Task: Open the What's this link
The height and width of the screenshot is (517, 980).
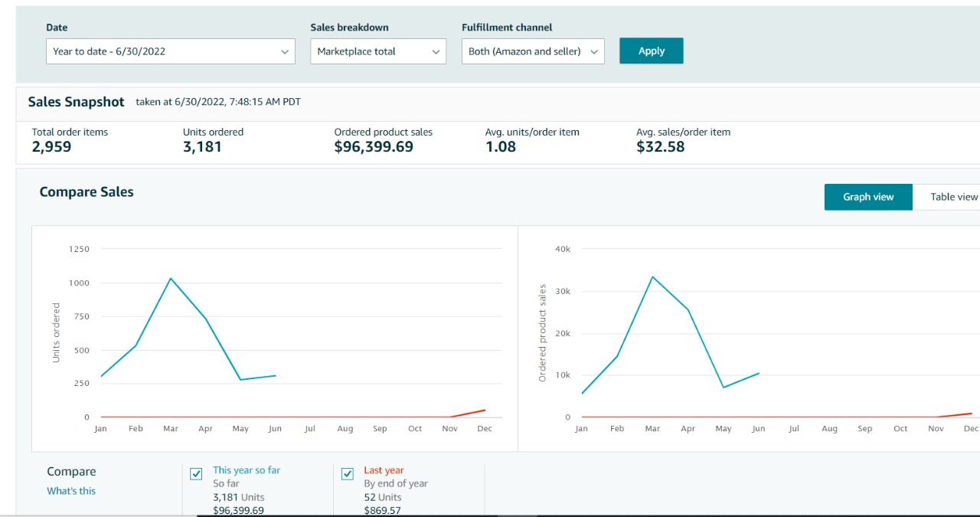Action: click(71, 491)
